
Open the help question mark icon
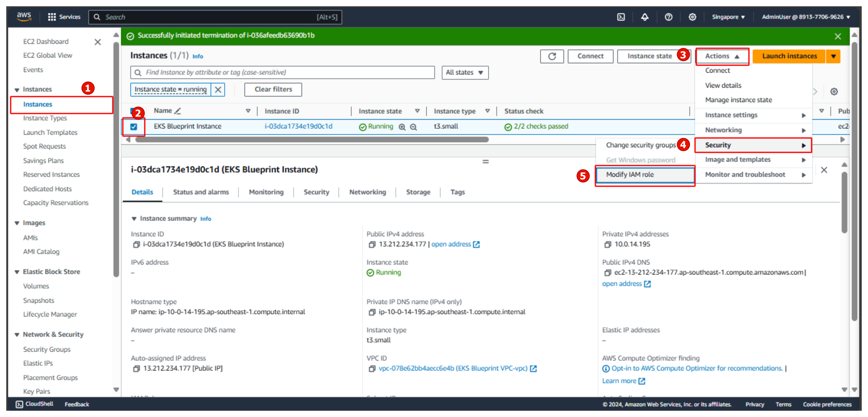(669, 17)
